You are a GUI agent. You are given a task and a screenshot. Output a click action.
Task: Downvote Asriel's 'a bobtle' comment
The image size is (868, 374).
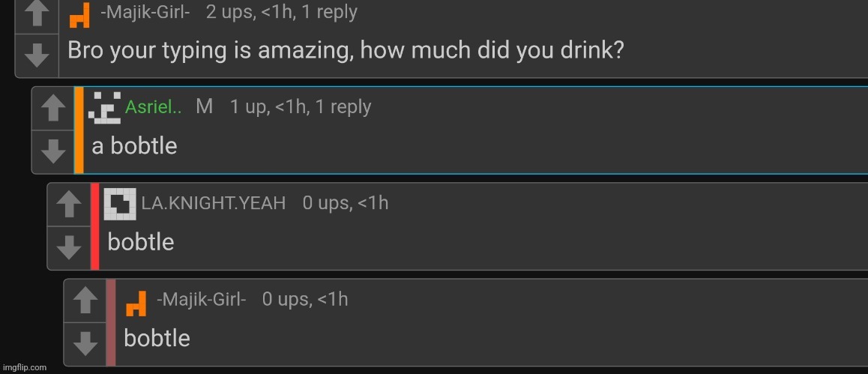pyautogui.click(x=52, y=151)
